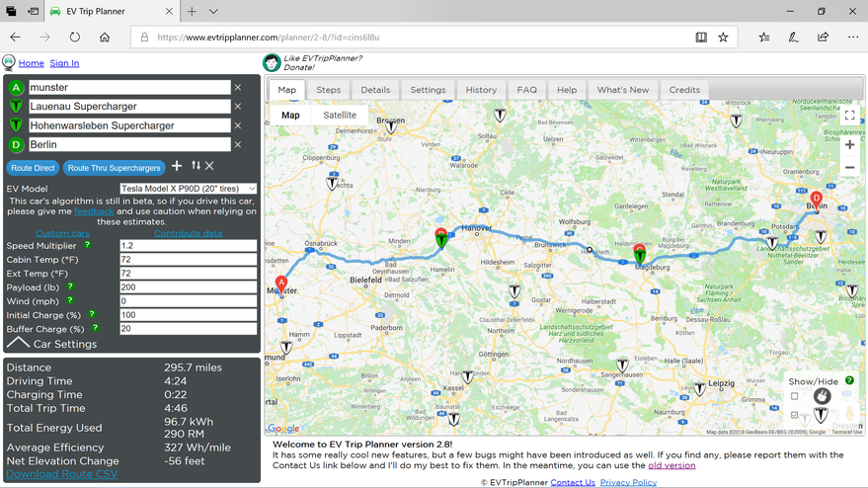Switch to the Steps tab
868x488 pixels.
(x=328, y=90)
